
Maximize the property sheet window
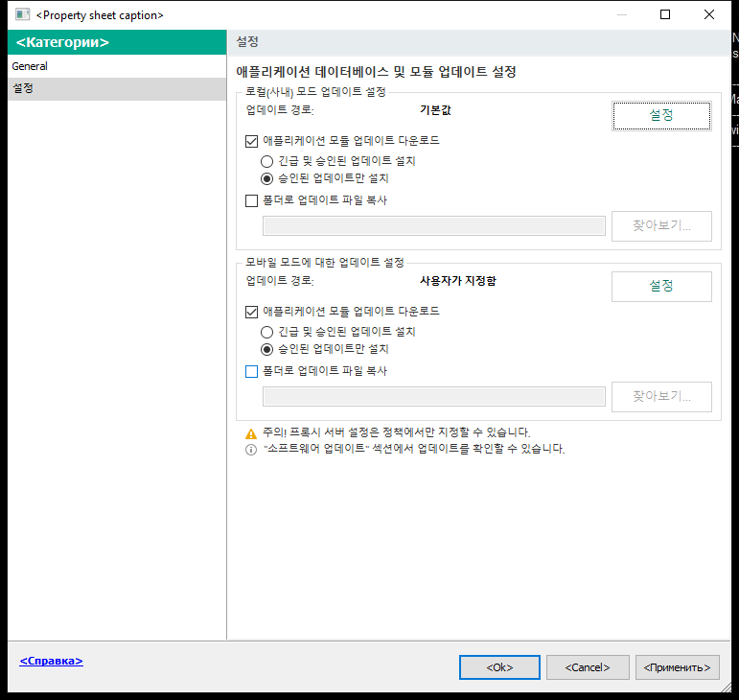[665, 14]
